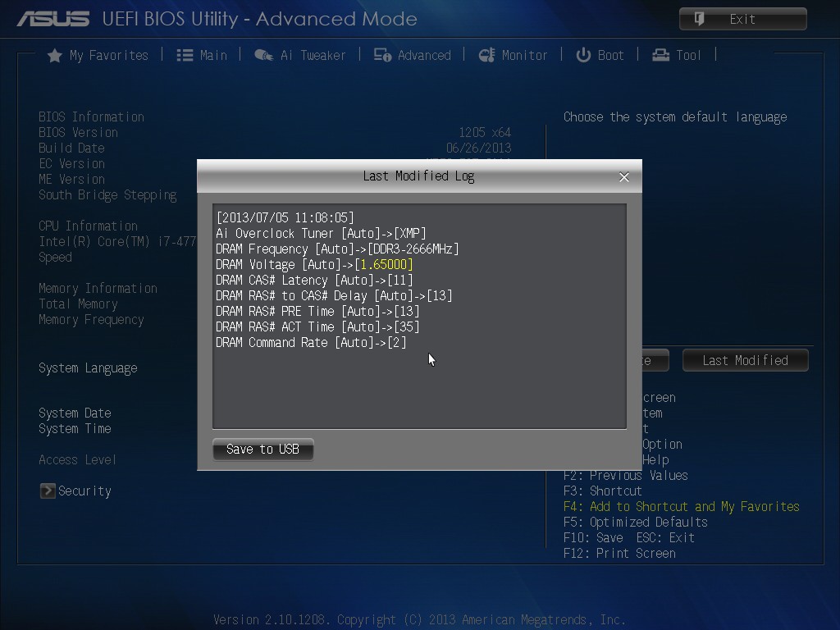Click the F2 Previous Values hint

point(626,475)
